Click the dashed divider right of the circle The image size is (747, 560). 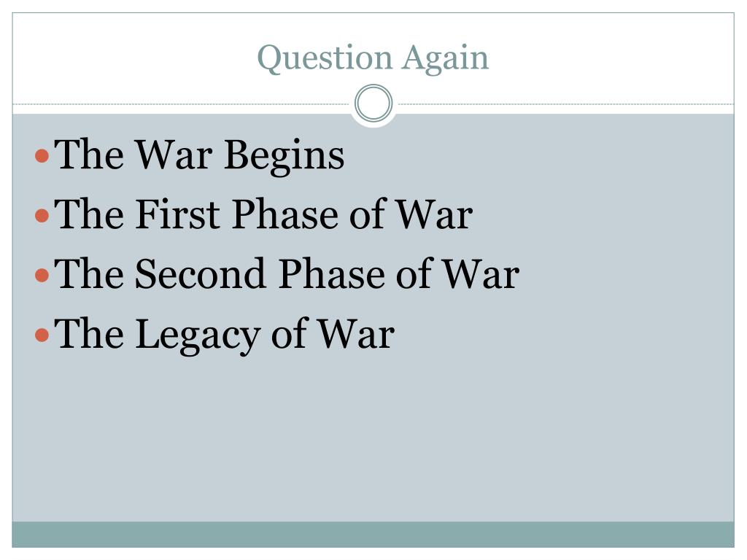566,104
